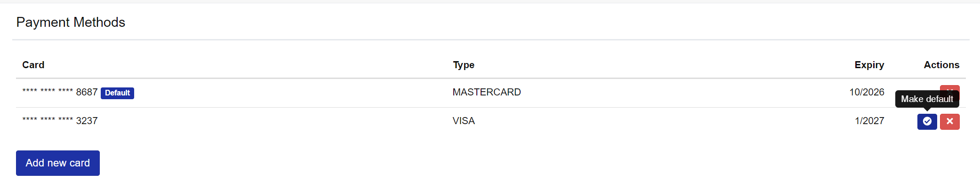Viewport: 980px width, 181px height.
Task: Click the 1/2027 expiry date
Action: point(869,121)
